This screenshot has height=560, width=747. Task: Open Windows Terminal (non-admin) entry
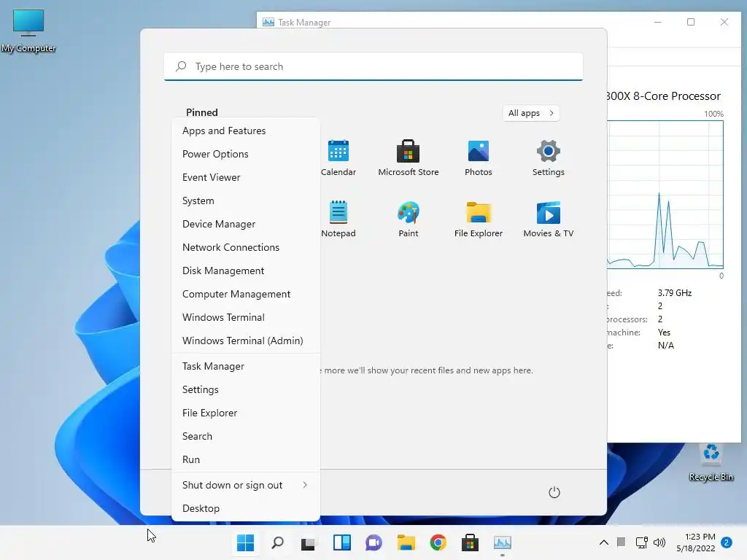245,317
